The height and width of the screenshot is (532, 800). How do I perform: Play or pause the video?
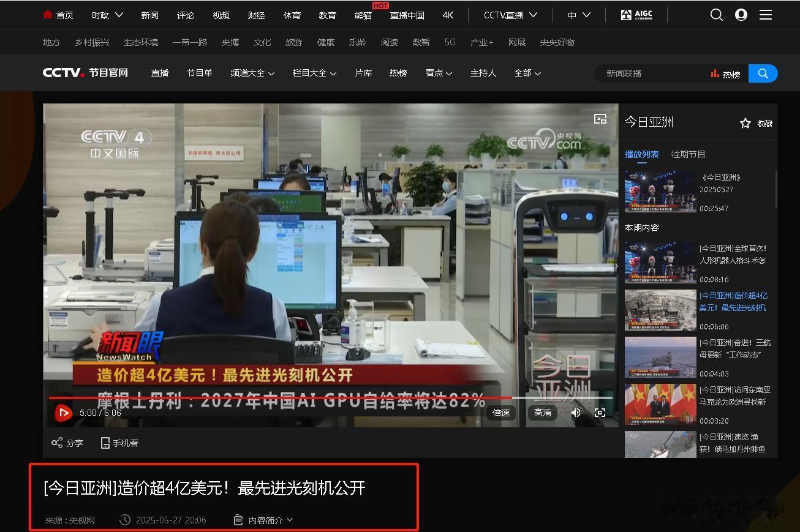click(64, 413)
